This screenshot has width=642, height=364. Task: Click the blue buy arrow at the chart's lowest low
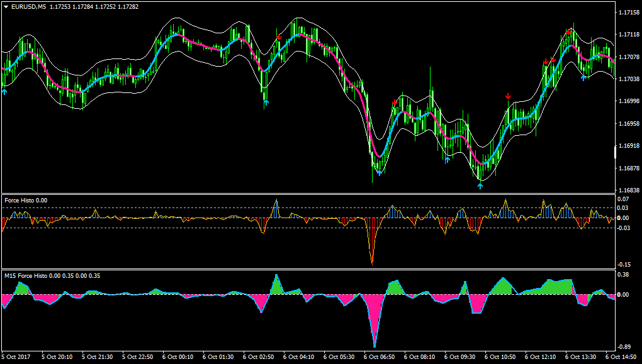click(x=480, y=186)
